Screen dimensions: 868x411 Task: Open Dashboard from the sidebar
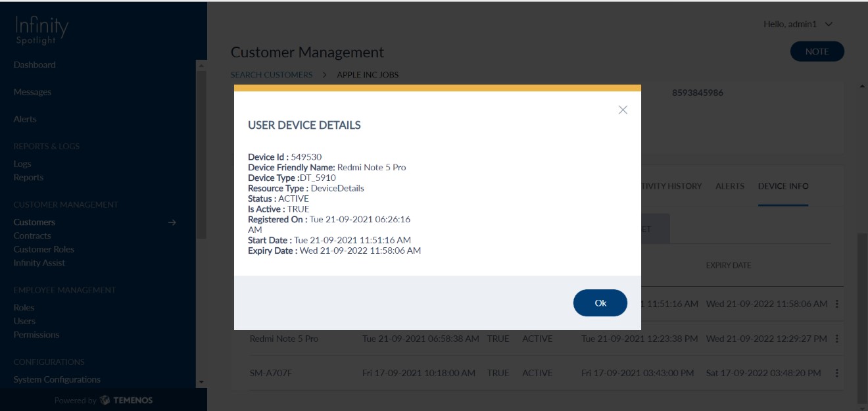[34, 65]
